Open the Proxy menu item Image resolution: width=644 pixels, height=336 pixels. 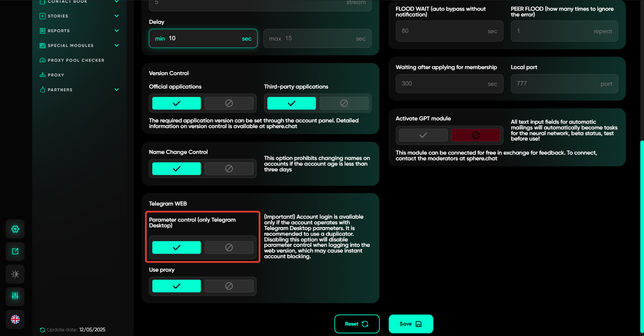point(56,75)
